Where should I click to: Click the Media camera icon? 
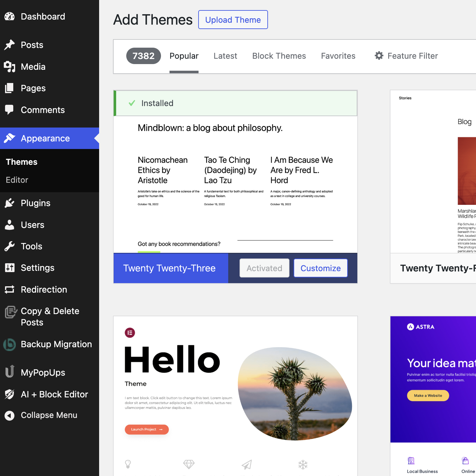[x=9, y=67]
